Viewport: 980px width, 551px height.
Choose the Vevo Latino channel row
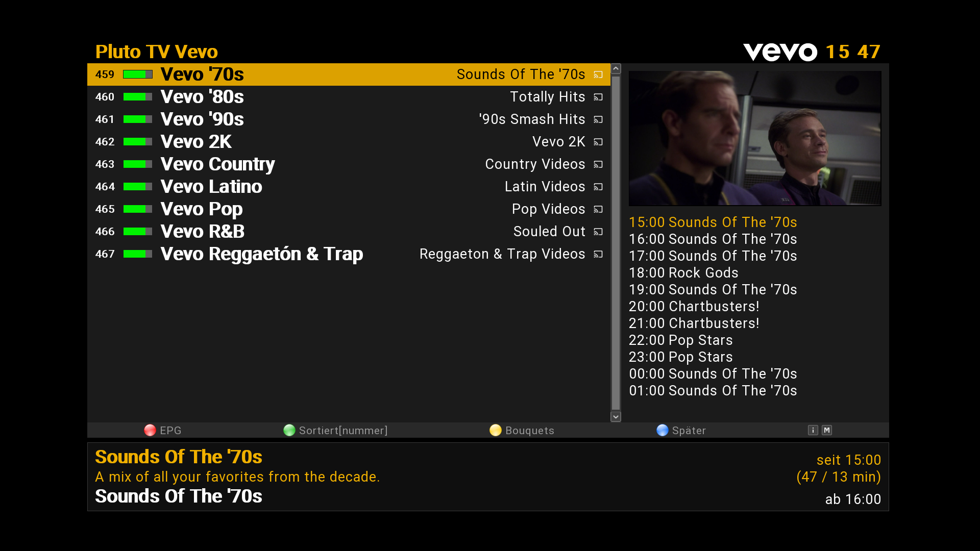coord(349,187)
